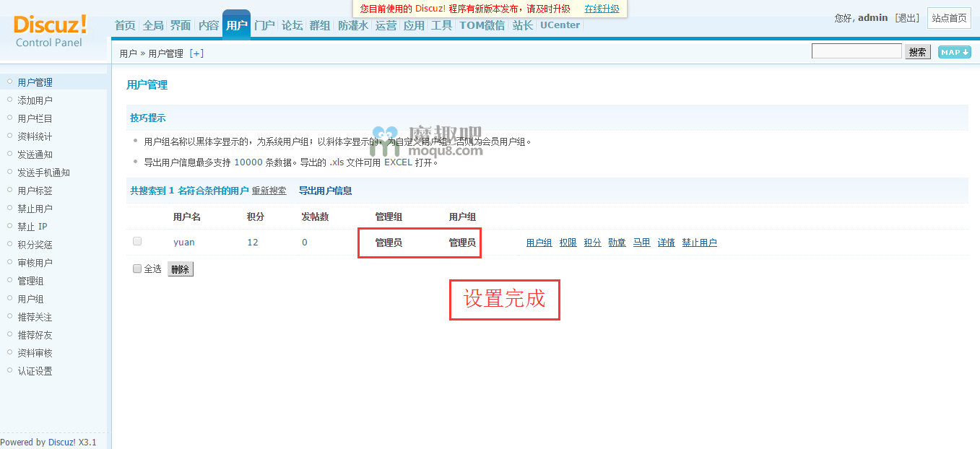Open 管理组 in the sidebar
Screen dimensions: 980x449
30,281
